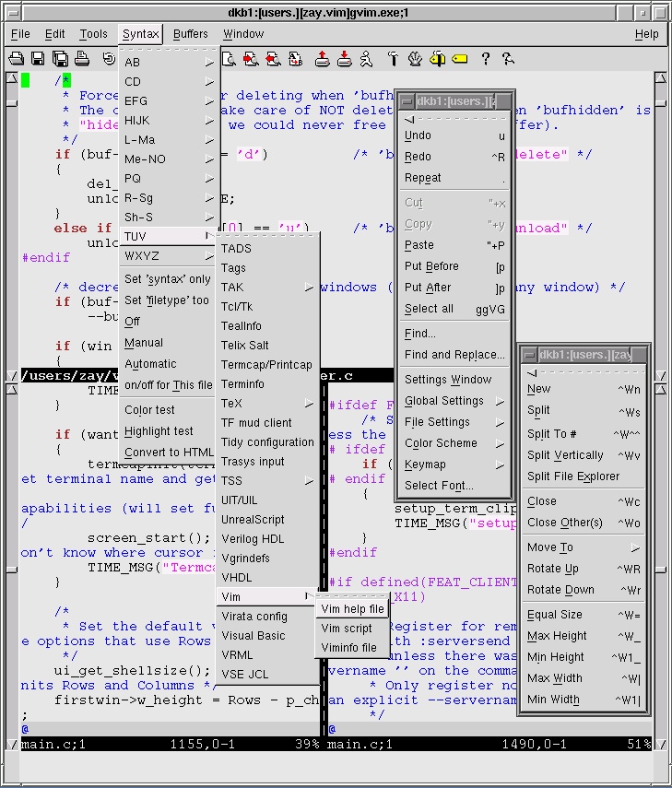672x788 pixels.
Task: Choose Viminfo file syntax
Action: click(x=352, y=648)
